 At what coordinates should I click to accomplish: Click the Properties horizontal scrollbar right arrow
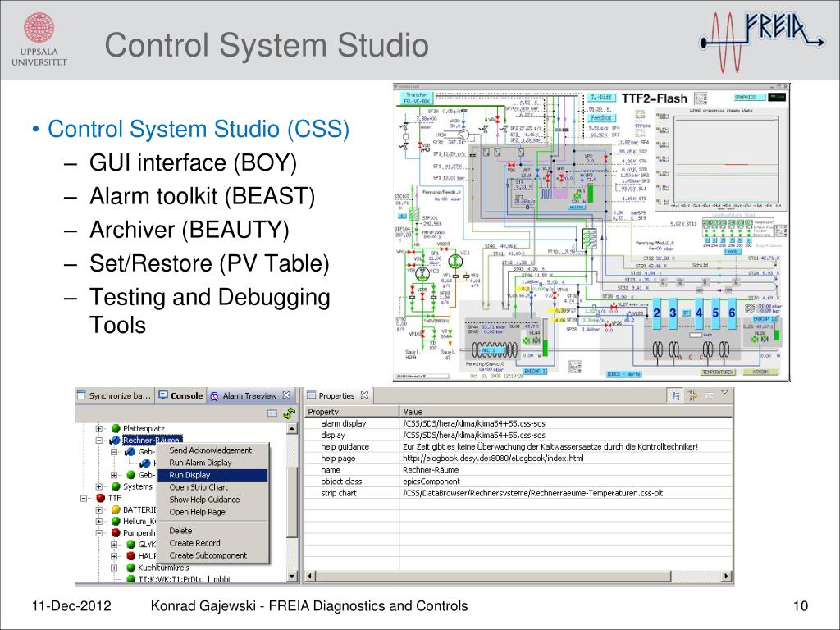pos(726,577)
